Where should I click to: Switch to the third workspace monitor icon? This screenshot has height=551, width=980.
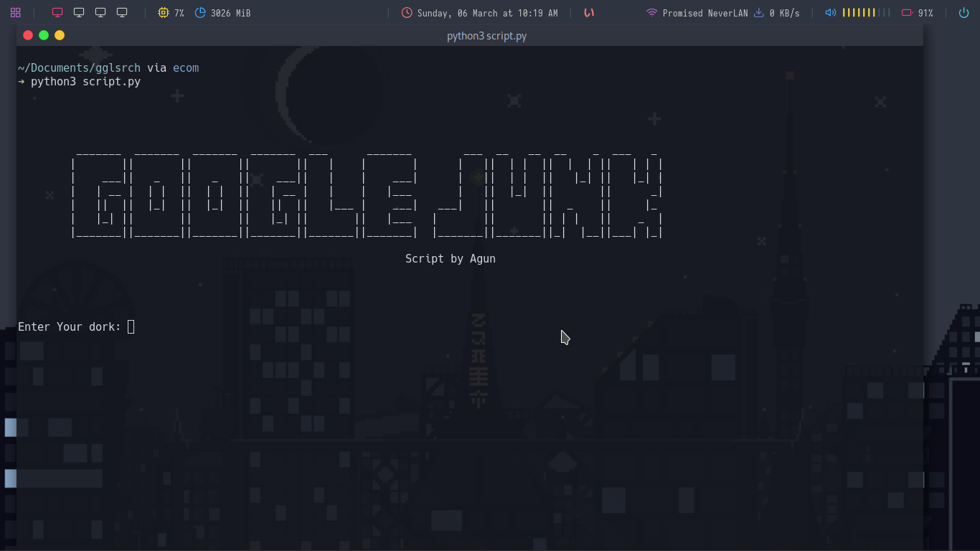click(x=100, y=13)
